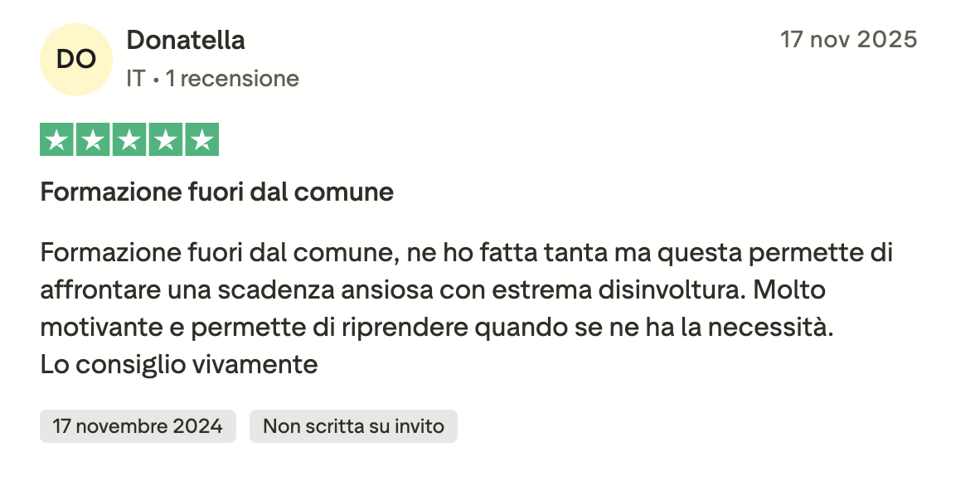The width and height of the screenshot is (980, 486).
Task: Click the line starting "motivante e permette"
Action: click(435, 328)
